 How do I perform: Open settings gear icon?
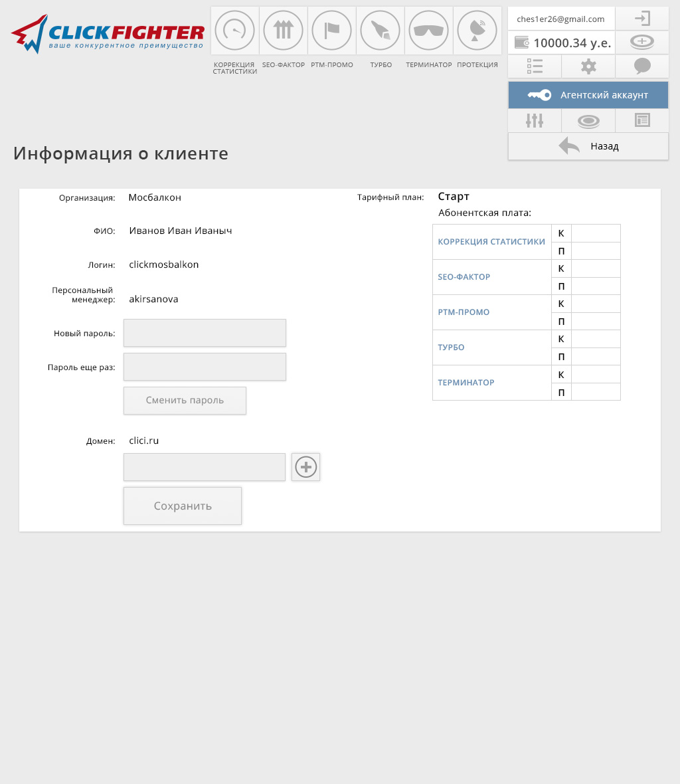588,66
